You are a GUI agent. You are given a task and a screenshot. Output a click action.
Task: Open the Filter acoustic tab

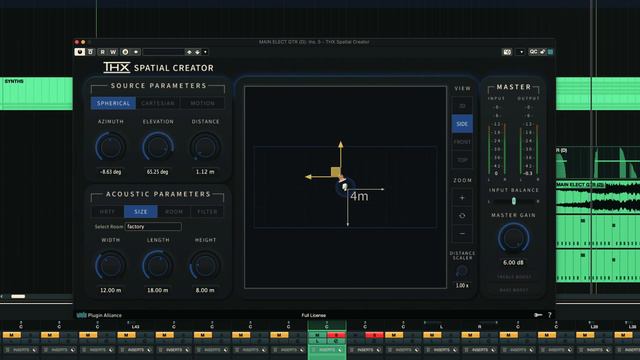click(x=207, y=211)
